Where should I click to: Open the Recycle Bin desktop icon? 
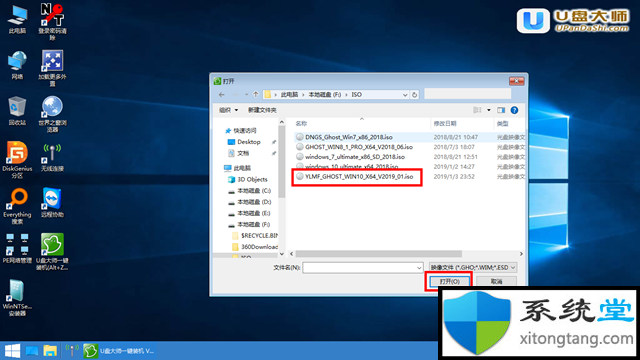[17, 111]
